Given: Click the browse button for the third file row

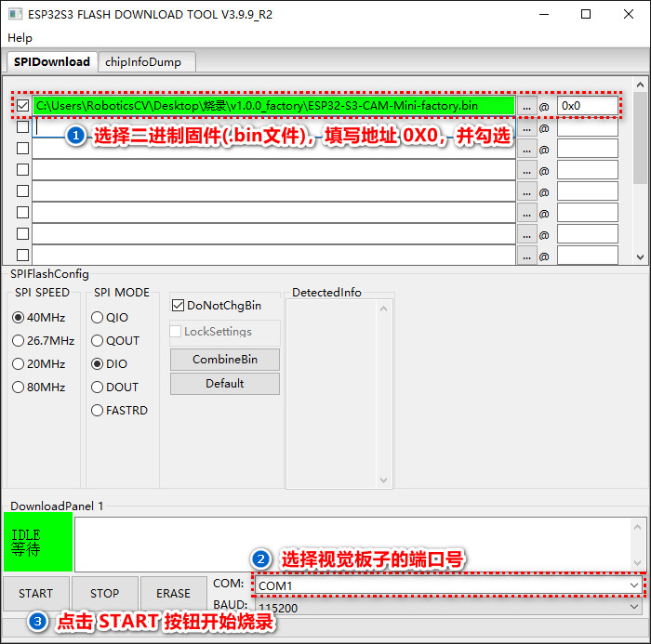Looking at the screenshot, I should (x=526, y=150).
